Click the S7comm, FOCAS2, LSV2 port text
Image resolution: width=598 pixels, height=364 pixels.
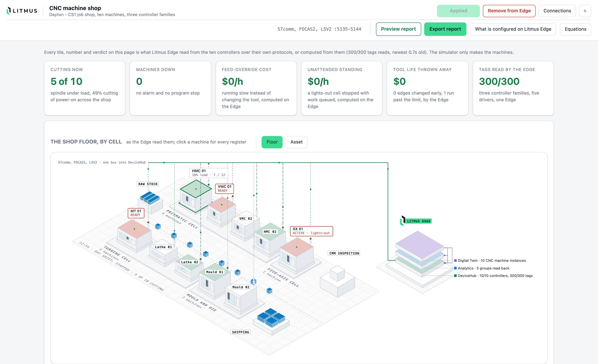click(x=319, y=29)
